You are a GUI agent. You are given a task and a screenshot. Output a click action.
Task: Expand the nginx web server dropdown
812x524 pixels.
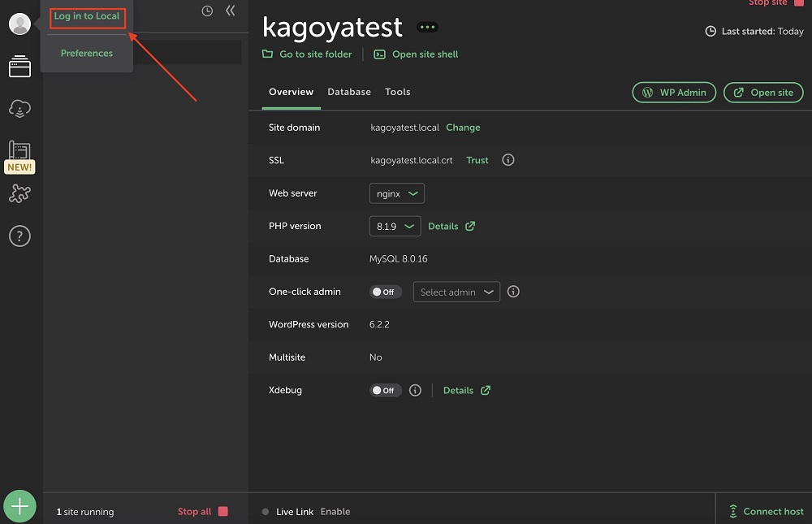[x=397, y=193]
